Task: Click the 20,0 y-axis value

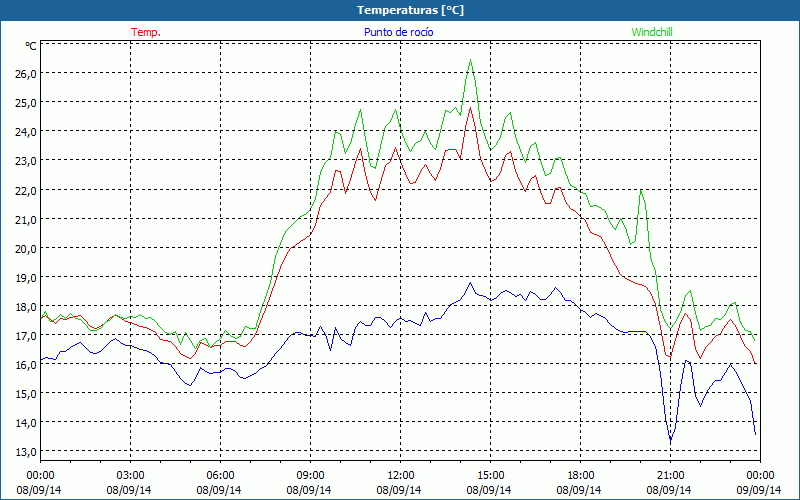Action: coord(26,248)
